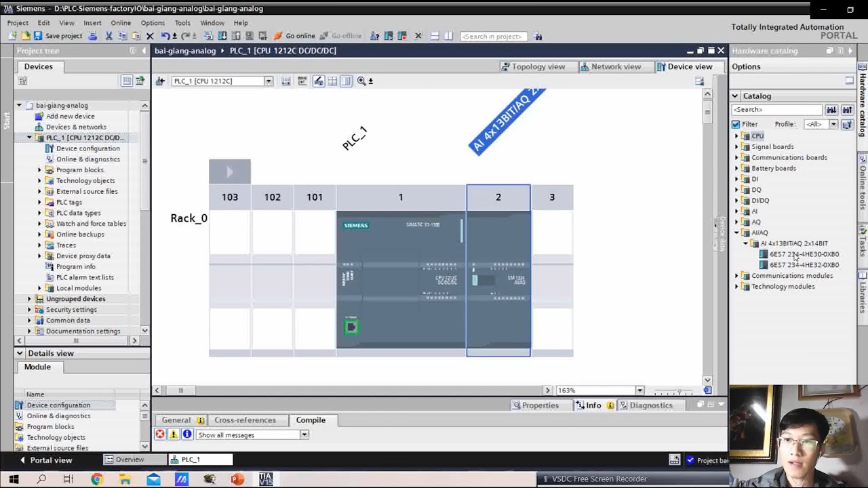Open PowerPoint from the taskbar
This screenshot has height=488, width=868.
click(x=237, y=479)
